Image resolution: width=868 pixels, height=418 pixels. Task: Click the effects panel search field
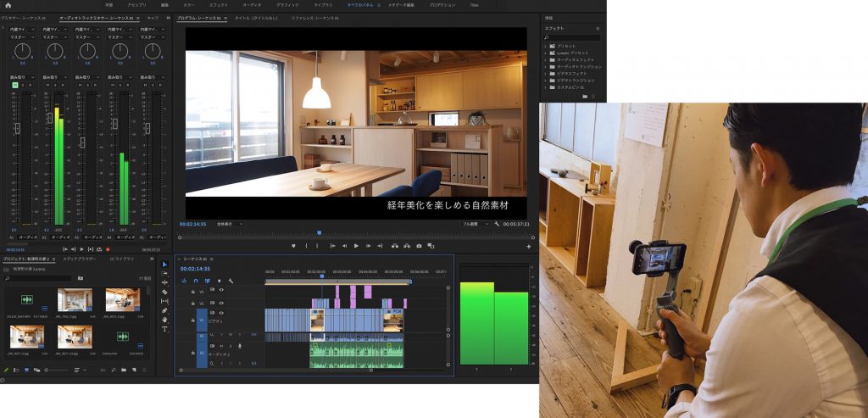tap(573, 37)
